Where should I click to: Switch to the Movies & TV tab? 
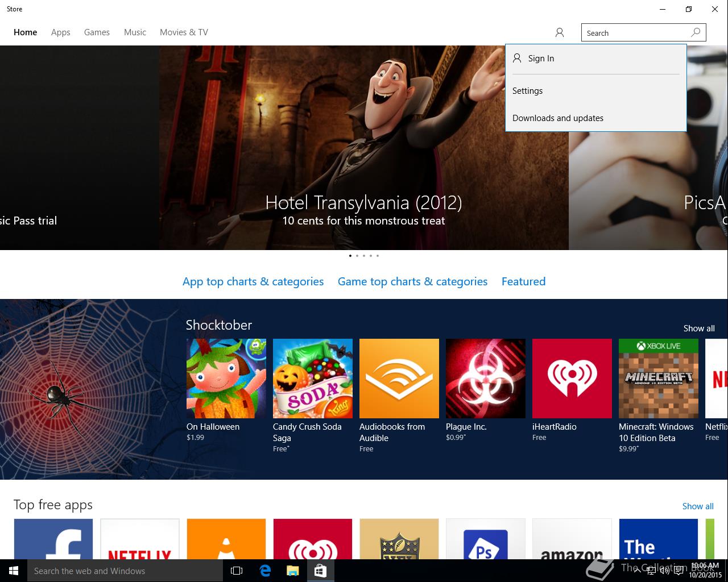184,32
